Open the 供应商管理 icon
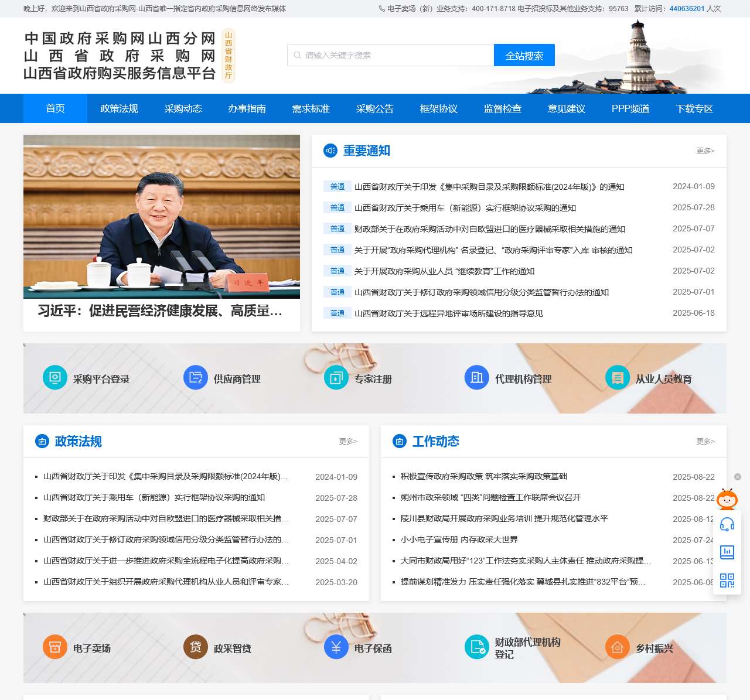Viewport: 750px width, 700px height. coord(195,378)
